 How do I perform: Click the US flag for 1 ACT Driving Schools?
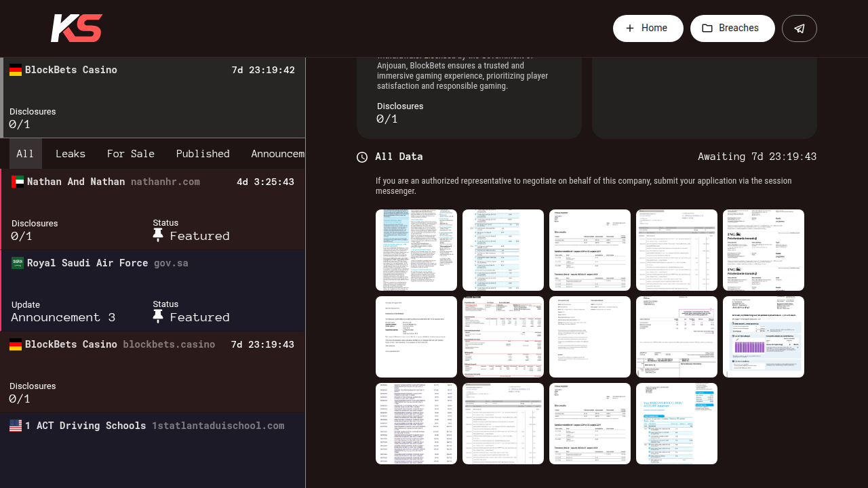(16, 426)
